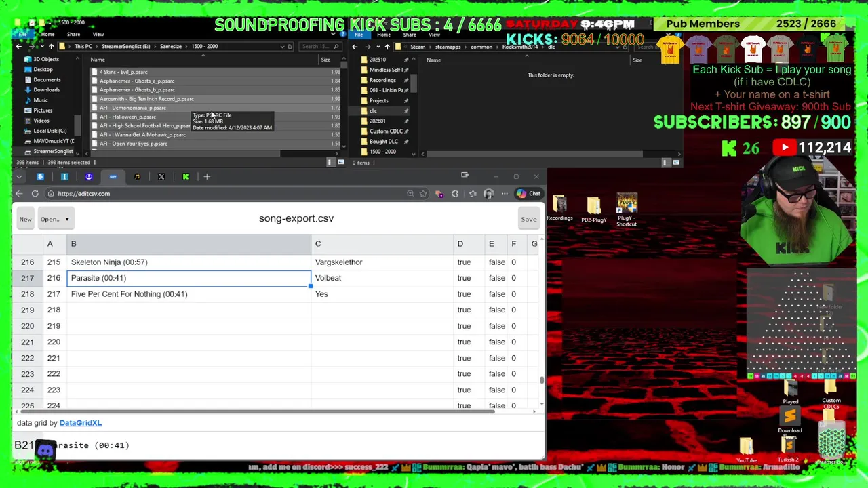
Task: Select the 'Five Per Cent For Nothing (00:41)' cell
Action: 189,294
